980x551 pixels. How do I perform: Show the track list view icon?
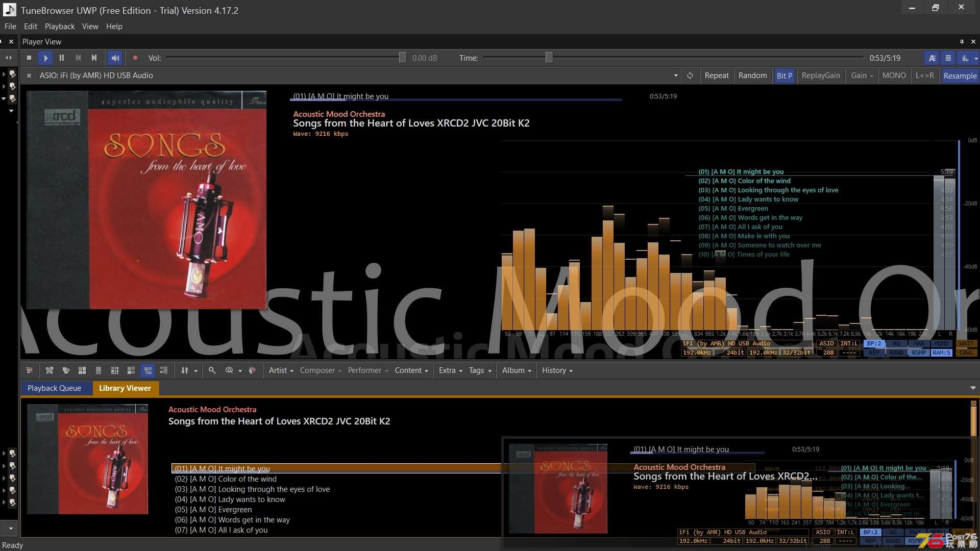click(948, 58)
